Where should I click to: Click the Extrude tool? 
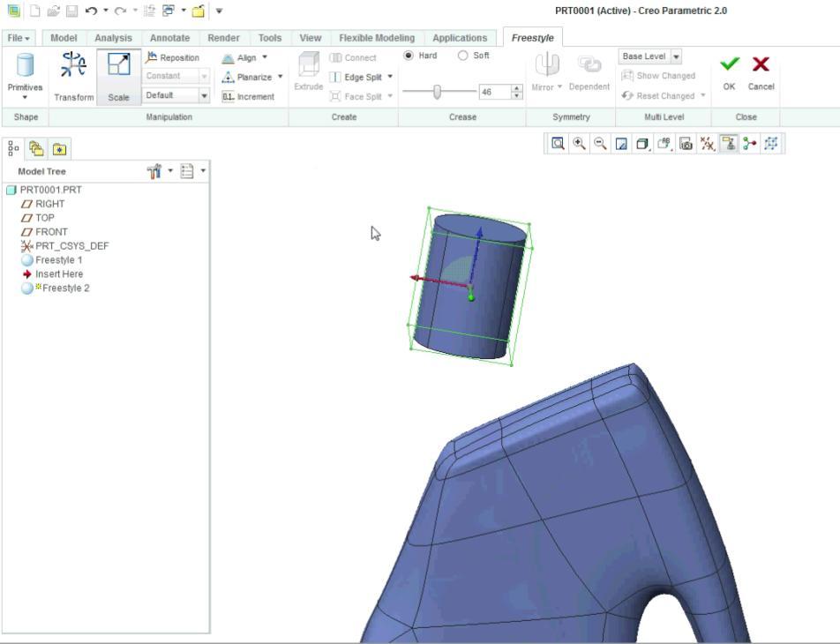click(x=309, y=71)
